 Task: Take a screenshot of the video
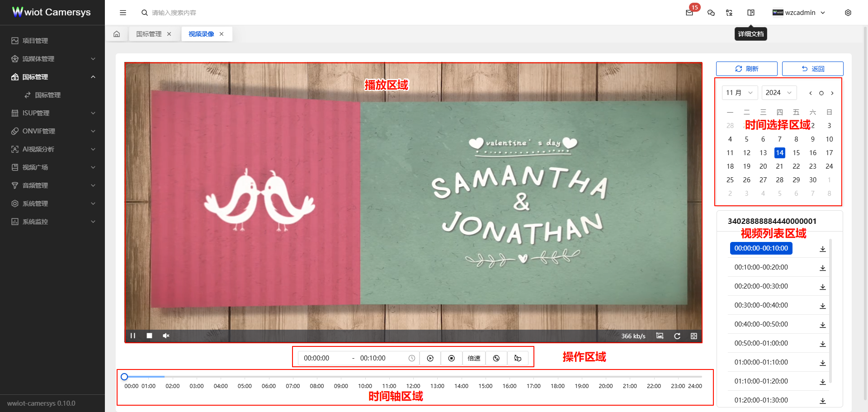coord(660,336)
